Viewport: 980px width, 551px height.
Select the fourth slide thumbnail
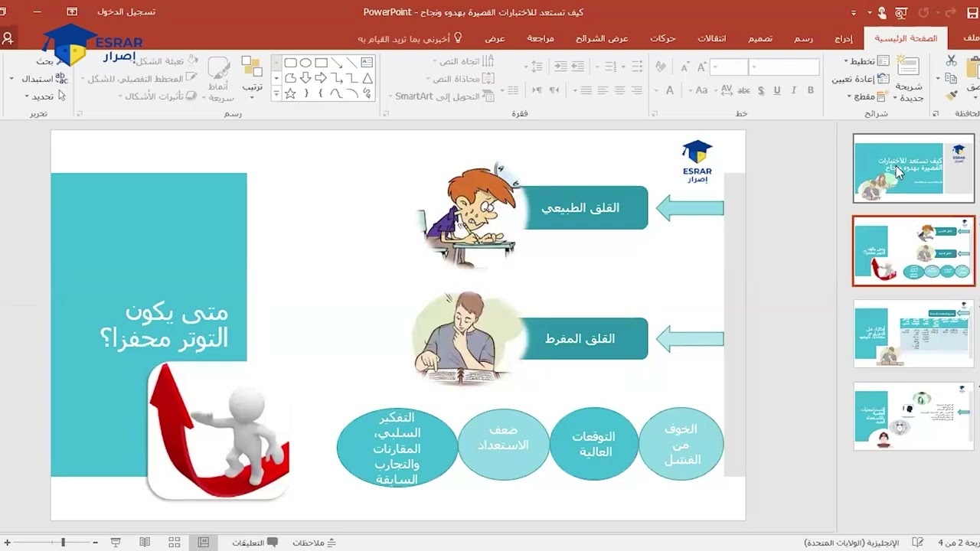click(x=914, y=416)
